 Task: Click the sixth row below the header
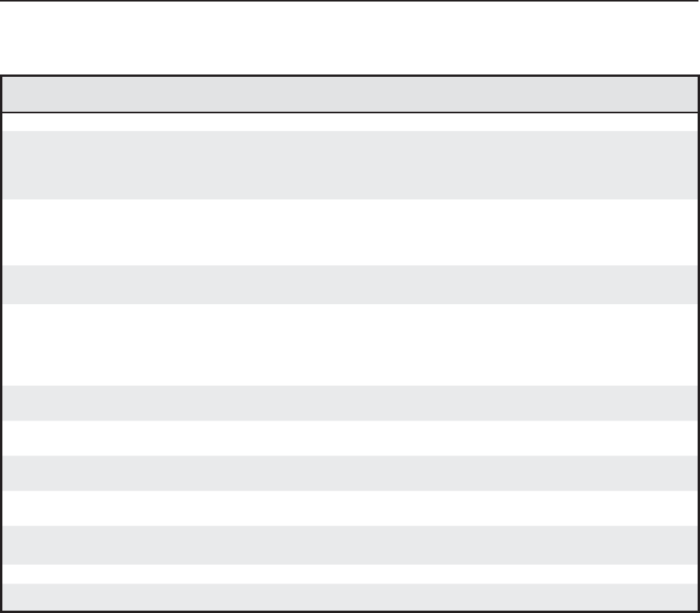(x=349, y=403)
